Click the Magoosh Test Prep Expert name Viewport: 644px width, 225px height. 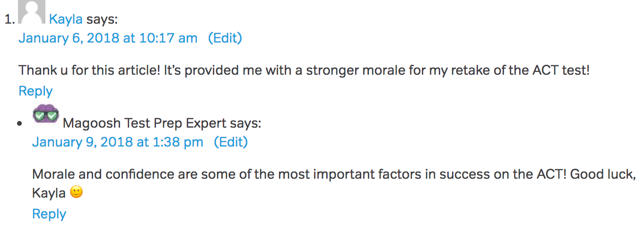(x=144, y=123)
